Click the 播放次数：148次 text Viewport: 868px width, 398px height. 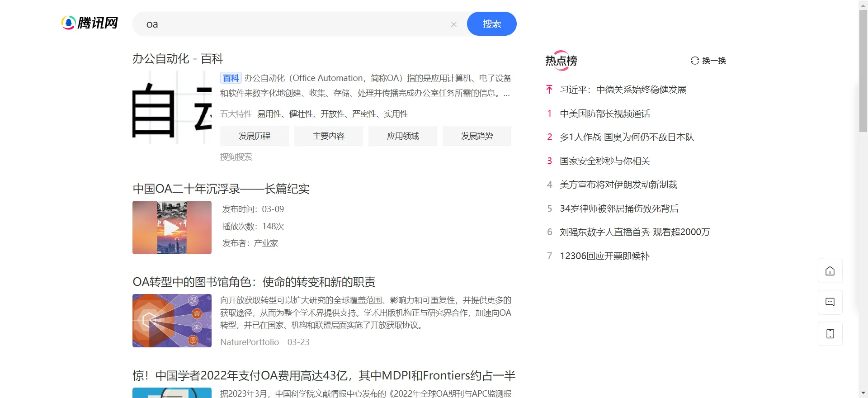[x=253, y=226]
